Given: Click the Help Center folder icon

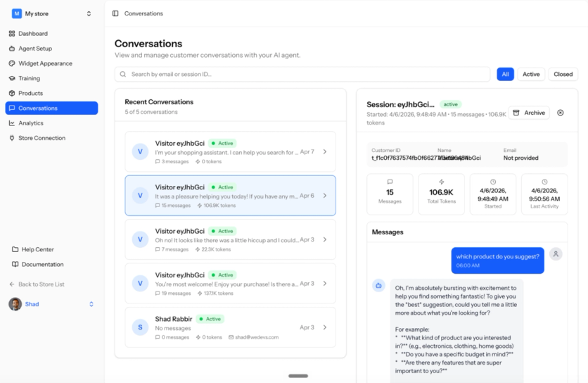Looking at the screenshot, I should coord(15,249).
